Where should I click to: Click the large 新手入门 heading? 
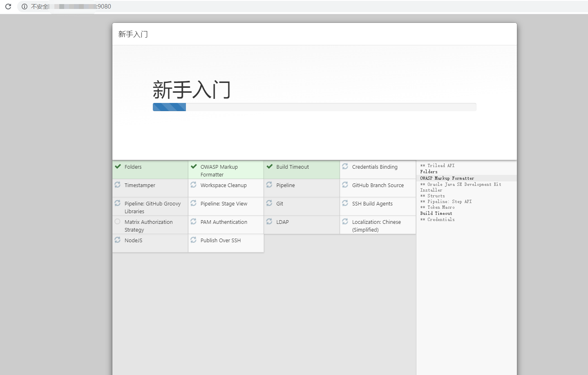pos(192,90)
